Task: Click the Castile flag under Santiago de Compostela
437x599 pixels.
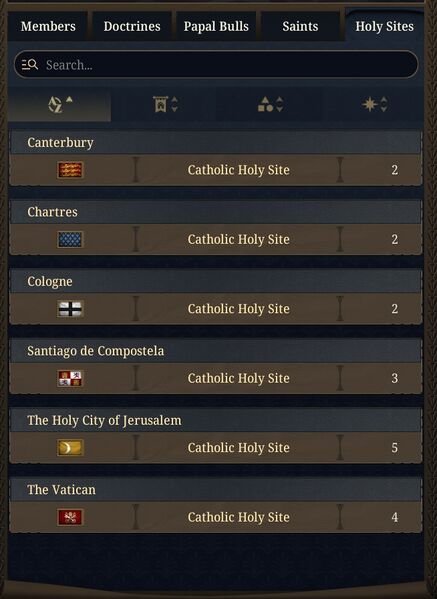Action: (x=70, y=378)
